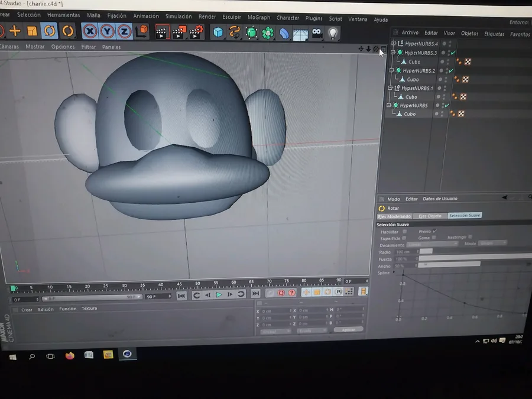
Task: Disable bottom HyperNURBS green checkmark
Action: coord(447,106)
